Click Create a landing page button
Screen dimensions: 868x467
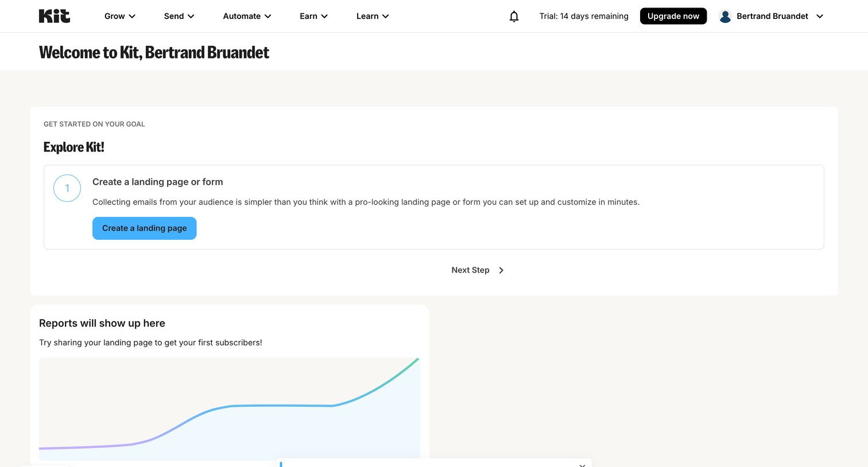point(144,228)
